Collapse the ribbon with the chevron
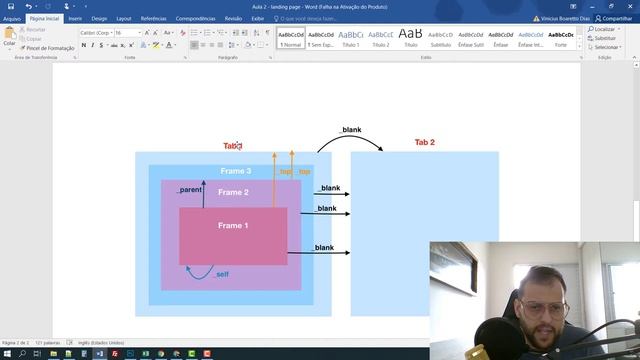The width and height of the screenshot is (640, 360). coord(634,58)
